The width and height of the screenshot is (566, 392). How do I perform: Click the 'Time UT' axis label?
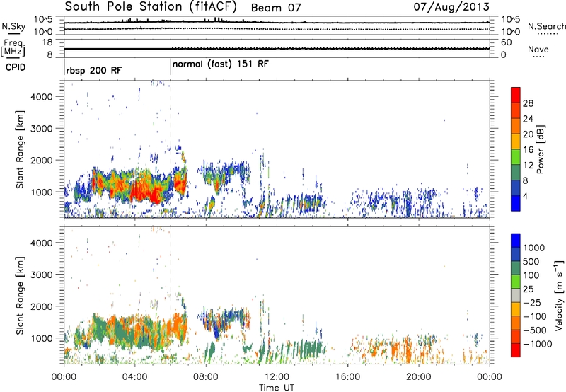[277, 388]
